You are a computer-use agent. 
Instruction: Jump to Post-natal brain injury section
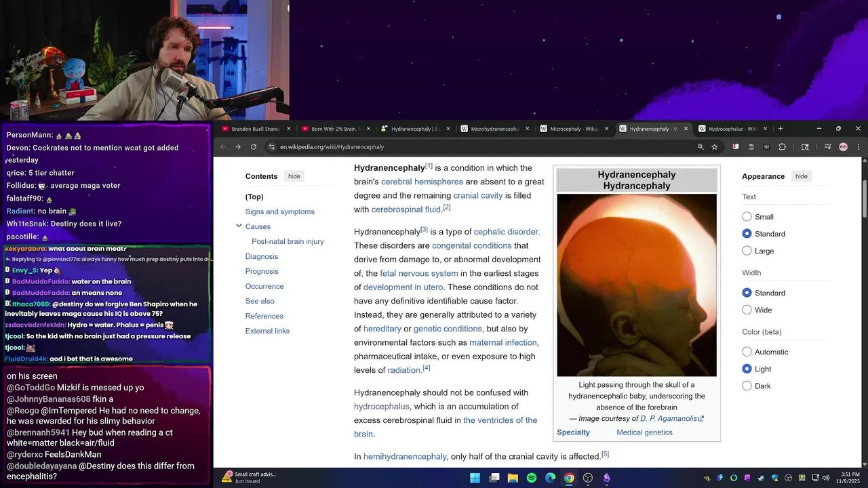click(288, 241)
